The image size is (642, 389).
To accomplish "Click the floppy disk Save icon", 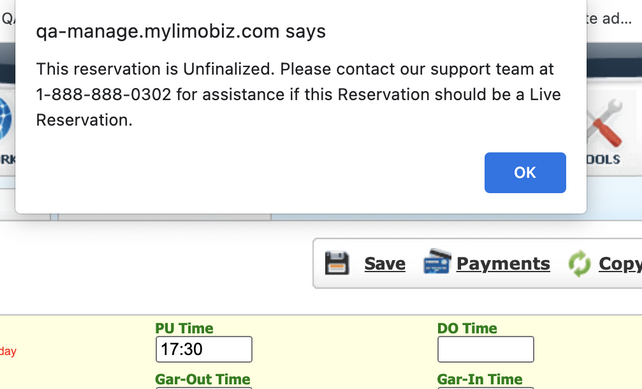I will [337, 263].
